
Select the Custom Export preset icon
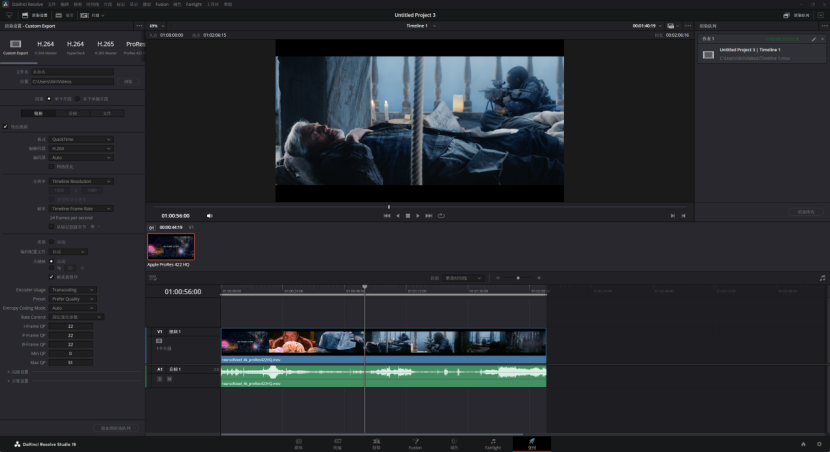coord(15,44)
